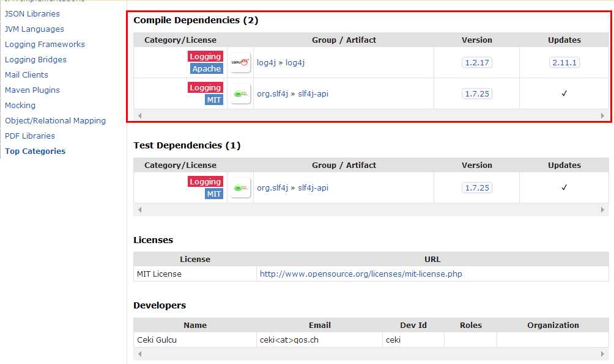The image size is (614, 364).
Task: Click 'Version' column header in Test Dependencies
Action: pyautogui.click(x=477, y=165)
